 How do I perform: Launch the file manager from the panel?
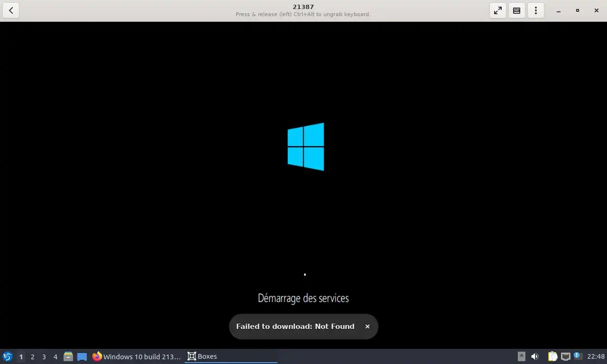[x=68, y=356]
